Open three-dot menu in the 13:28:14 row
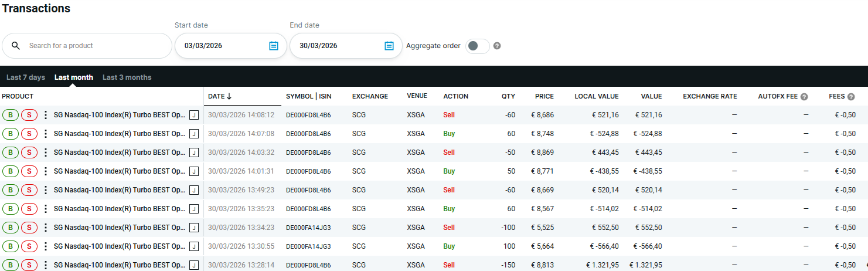Image resolution: width=868 pixels, height=271 pixels. [46, 265]
